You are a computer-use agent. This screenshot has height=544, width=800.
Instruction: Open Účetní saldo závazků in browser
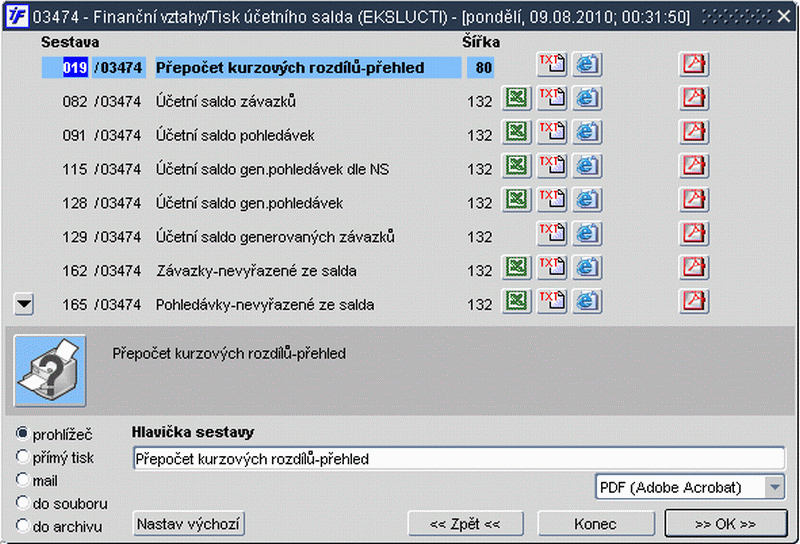click(x=587, y=98)
